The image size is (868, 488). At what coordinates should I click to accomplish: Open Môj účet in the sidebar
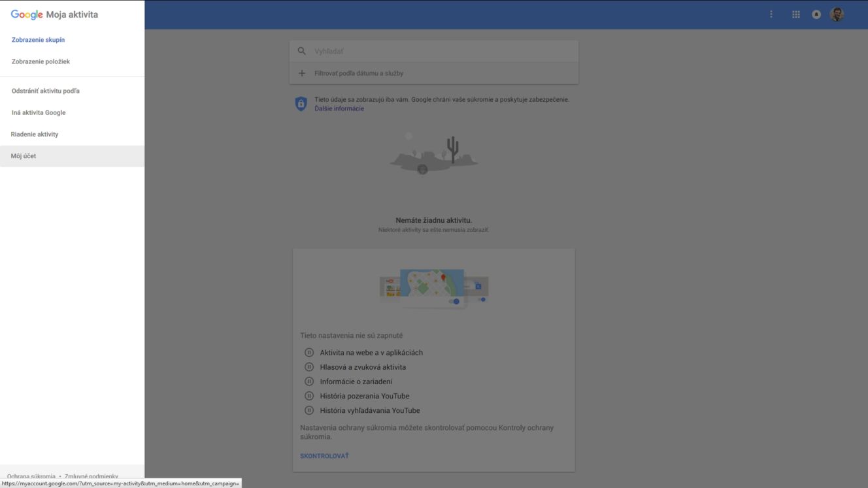(x=72, y=156)
